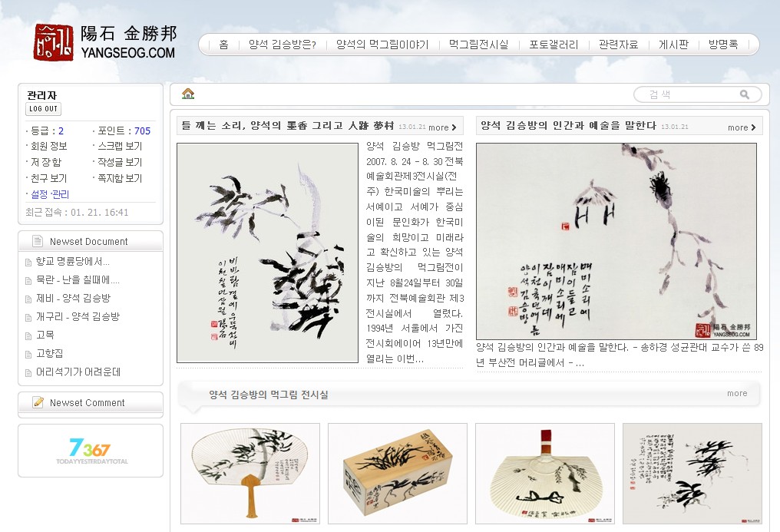Click the LOG OUT button

[x=43, y=109]
